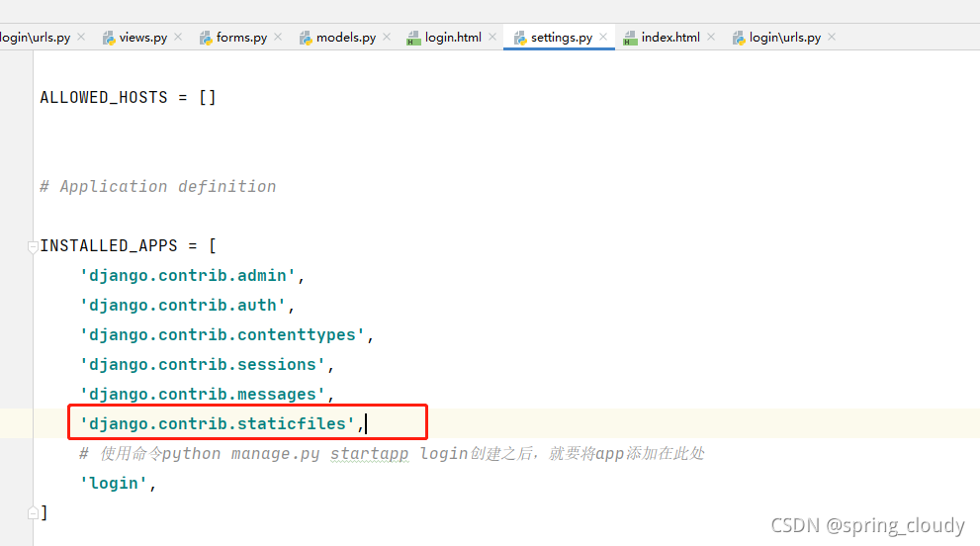Screen dimensions: 980x546
Task: Open the rightmost login\urls.py tab
Action: point(785,38)
